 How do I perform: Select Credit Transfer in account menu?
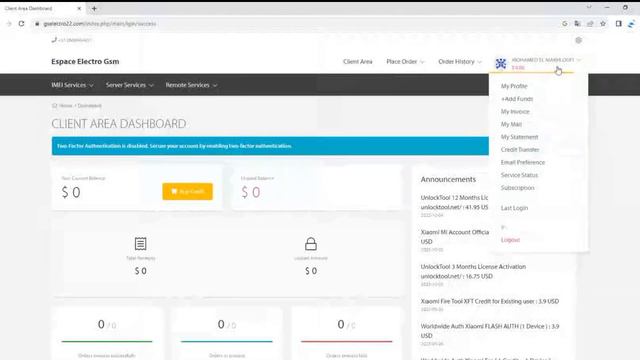(520, 149)
